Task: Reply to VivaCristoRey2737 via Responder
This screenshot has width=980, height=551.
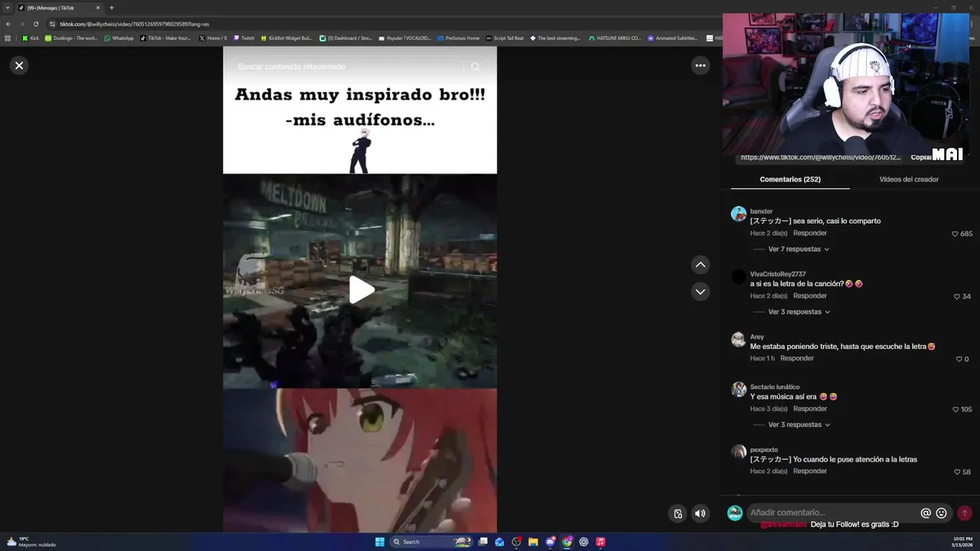Action: click(810, 295)
